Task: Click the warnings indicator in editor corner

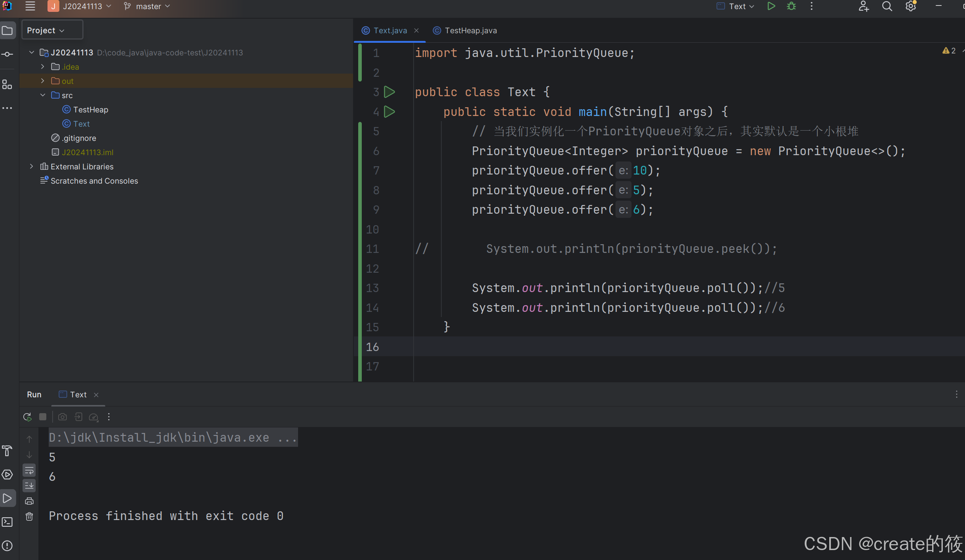Action: [949, 51]
